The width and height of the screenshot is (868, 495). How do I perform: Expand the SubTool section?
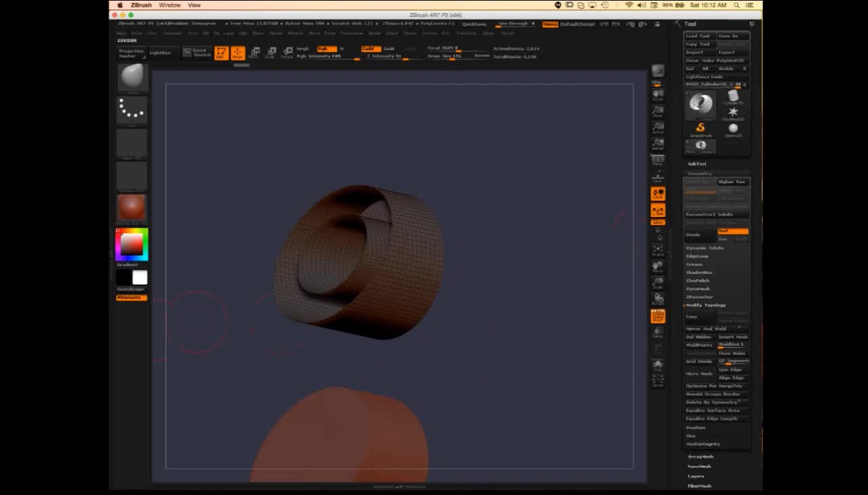click(x=697, y=164)
